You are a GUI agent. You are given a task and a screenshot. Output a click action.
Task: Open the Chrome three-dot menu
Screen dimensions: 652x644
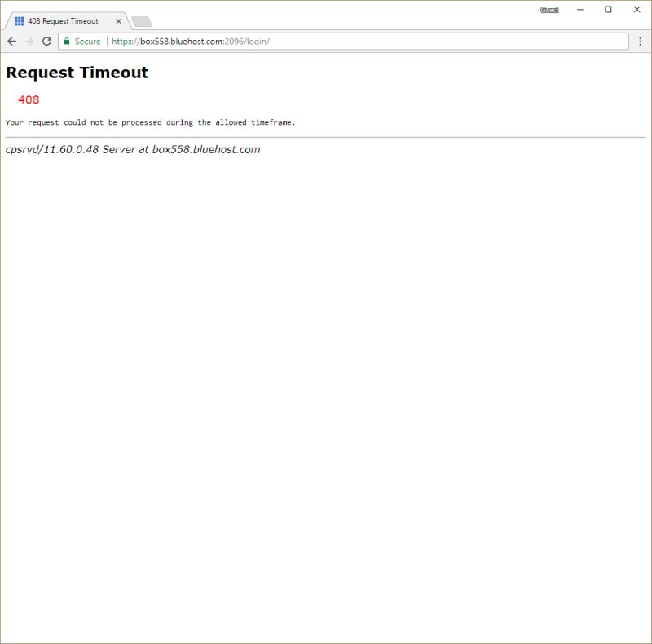[640, 42]
